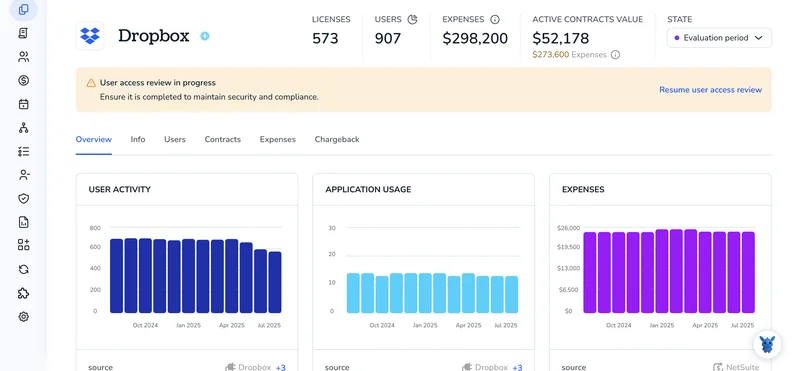The width and height of the screenshot is (800, 371).
Task: Switch to the Chargeback tab
Action: point(337,139)
